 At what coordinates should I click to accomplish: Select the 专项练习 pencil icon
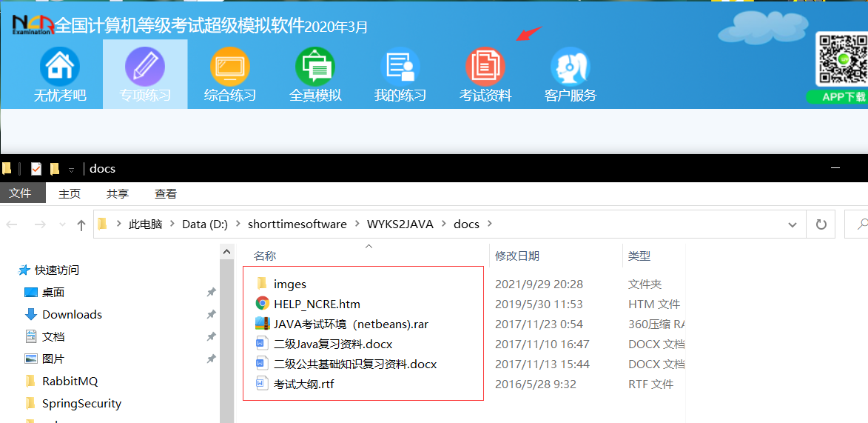(x=145, y=67)
